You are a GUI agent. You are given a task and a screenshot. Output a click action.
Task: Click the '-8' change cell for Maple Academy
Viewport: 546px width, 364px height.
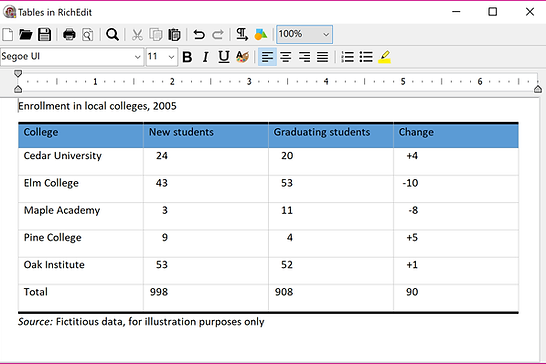click(456, 216)
